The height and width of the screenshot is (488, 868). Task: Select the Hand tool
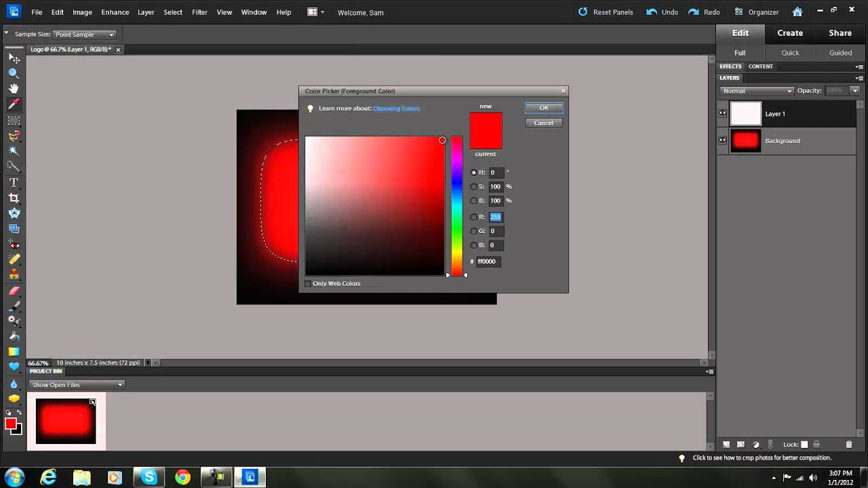(14, 89)
